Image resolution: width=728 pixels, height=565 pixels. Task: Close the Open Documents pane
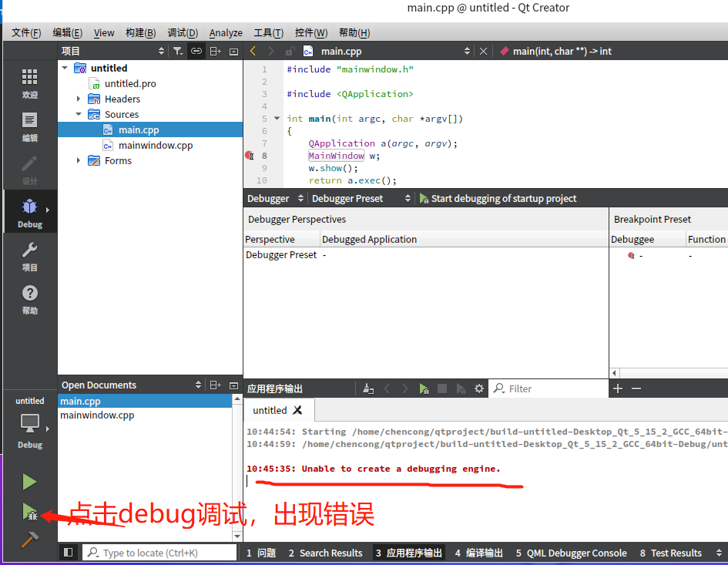coord(234,385)
